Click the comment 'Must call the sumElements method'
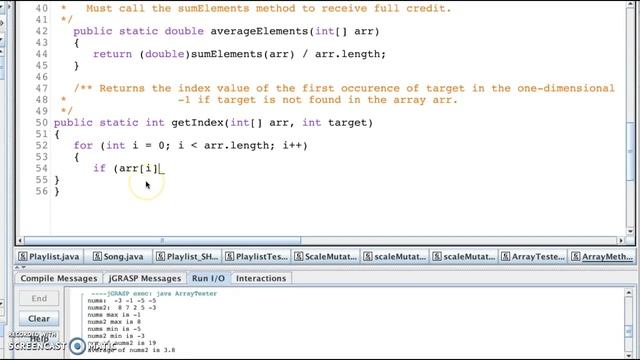 pos(197,8)
